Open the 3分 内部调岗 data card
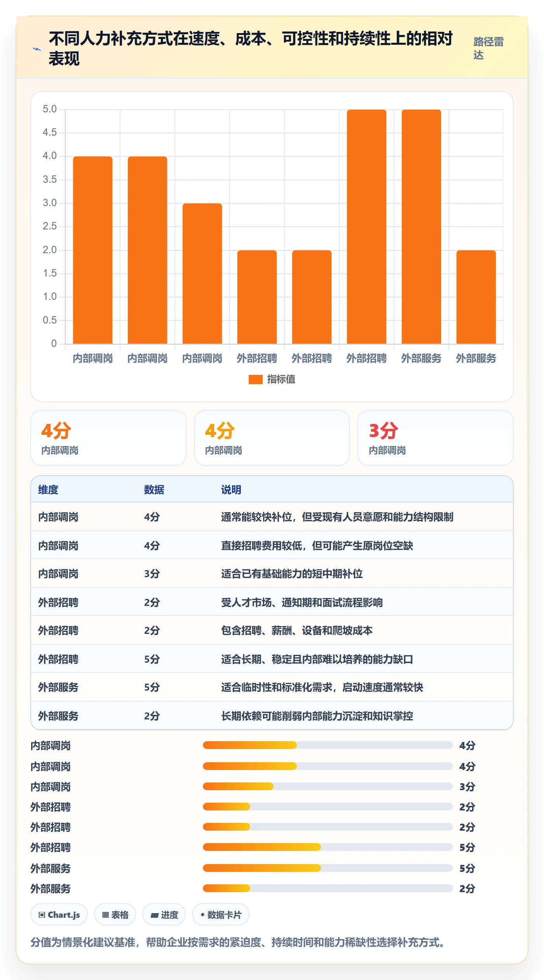 (x=436, y=438)
